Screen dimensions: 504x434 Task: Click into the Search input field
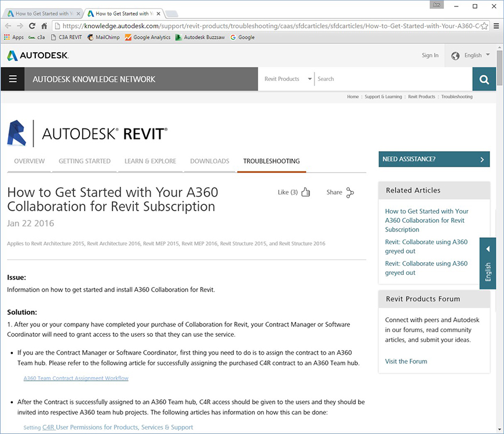[x=393, y=79]
